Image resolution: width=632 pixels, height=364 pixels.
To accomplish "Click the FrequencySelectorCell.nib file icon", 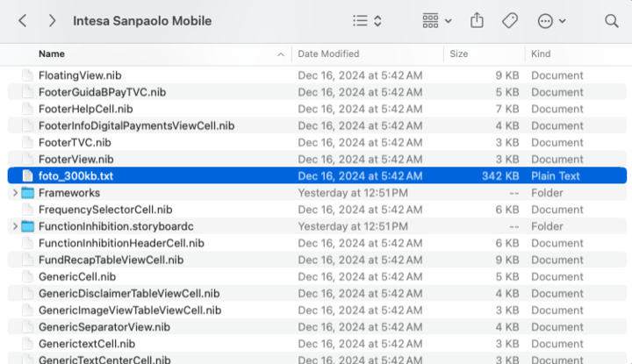I will point(27,210).
